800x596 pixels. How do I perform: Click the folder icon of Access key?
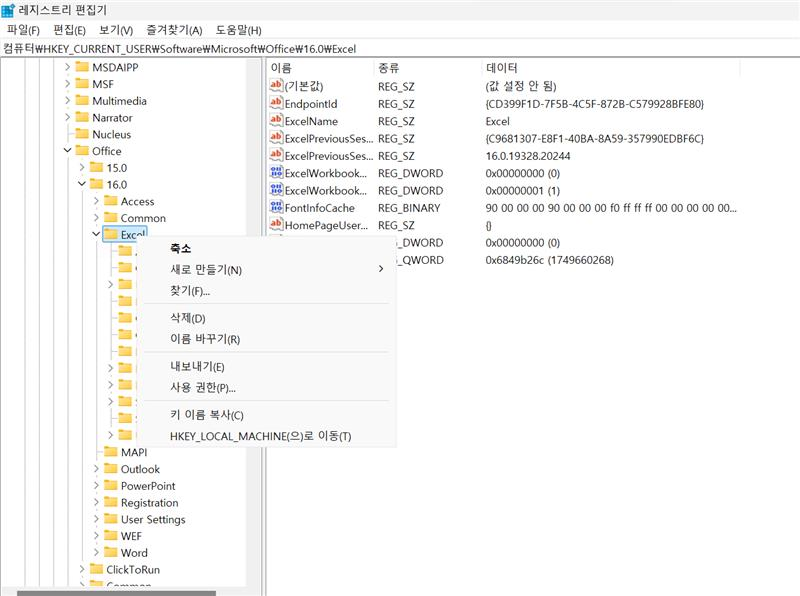pyautogui.click(x=111, y=201)
